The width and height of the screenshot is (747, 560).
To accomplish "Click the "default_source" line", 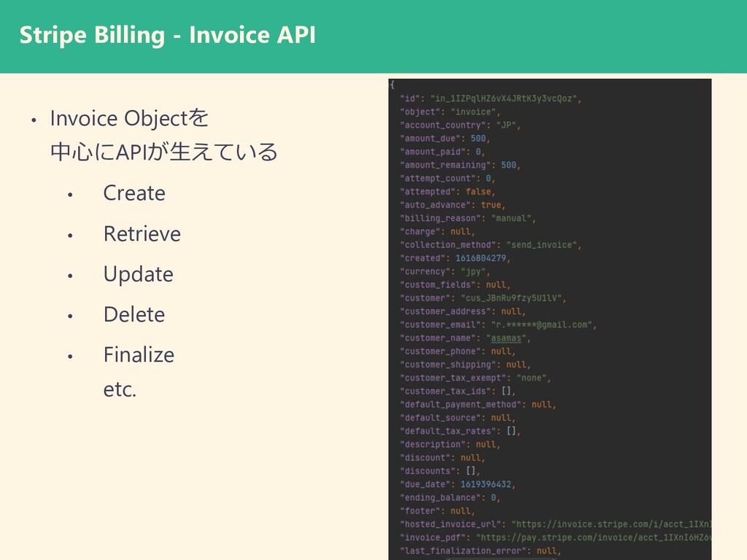I will 458,418.
